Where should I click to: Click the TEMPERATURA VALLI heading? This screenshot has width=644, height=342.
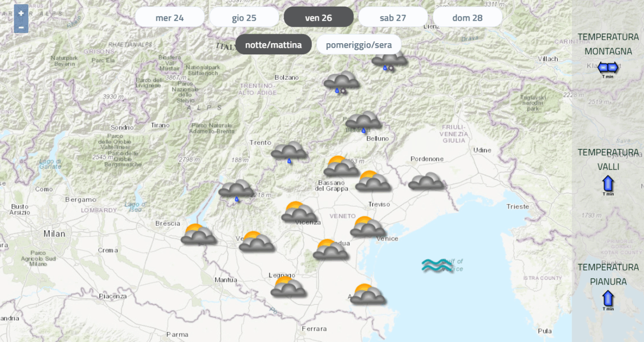(x=608, y=159)
